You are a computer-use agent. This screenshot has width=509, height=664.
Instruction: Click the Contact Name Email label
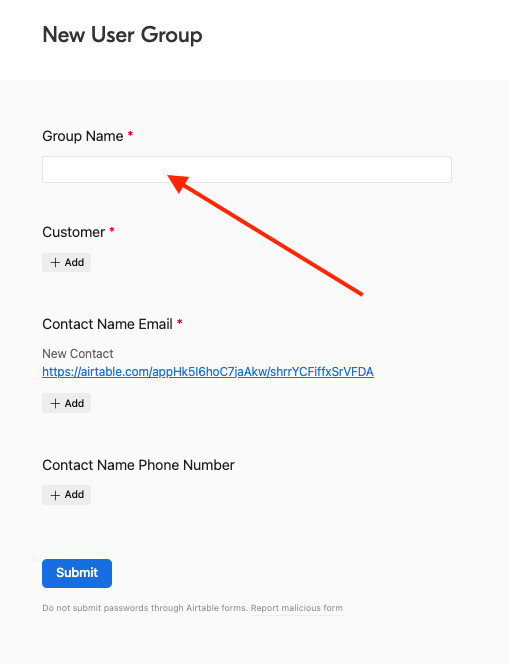[107, 324]
